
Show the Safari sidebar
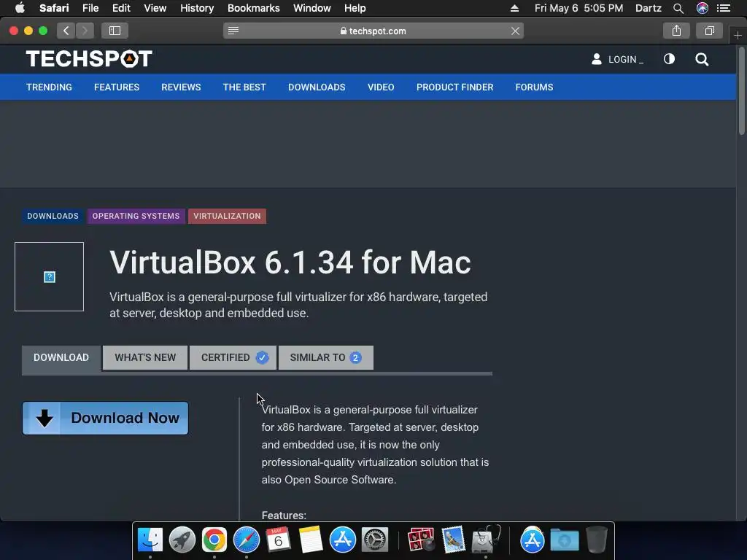(x=115, y=31)
